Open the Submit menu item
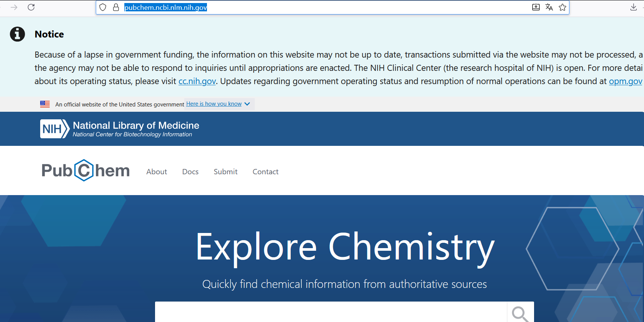The width and height of the screenshot is (644, 322). pos(226,172)
